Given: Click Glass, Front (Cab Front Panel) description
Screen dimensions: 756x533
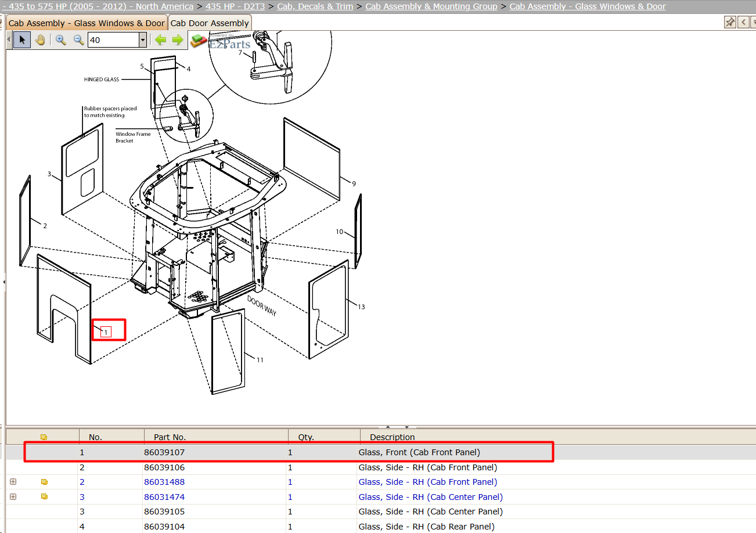Looking at the screenshot, I should pyautogui.click(x=419, y=452).
